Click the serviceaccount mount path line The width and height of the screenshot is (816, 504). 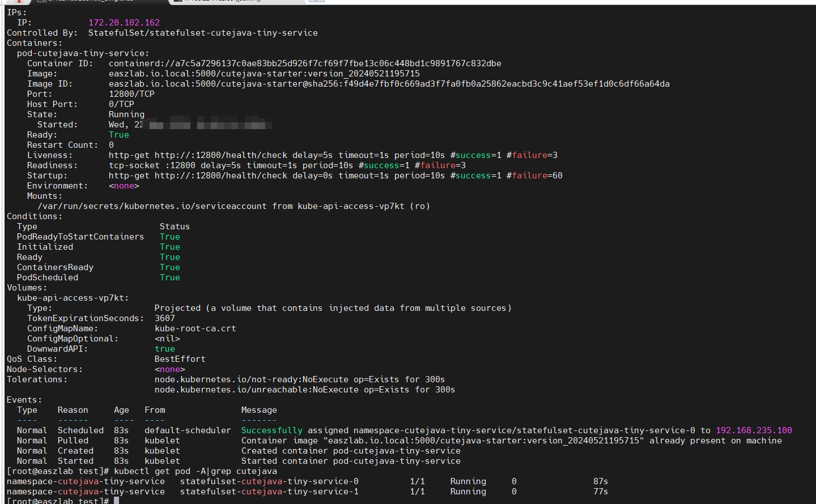(233, 206)
